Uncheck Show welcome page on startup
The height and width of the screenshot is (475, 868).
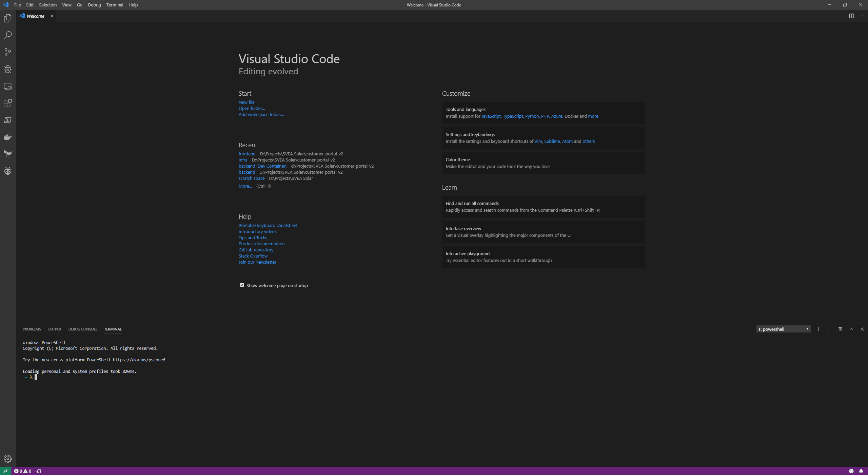(242, 285)
